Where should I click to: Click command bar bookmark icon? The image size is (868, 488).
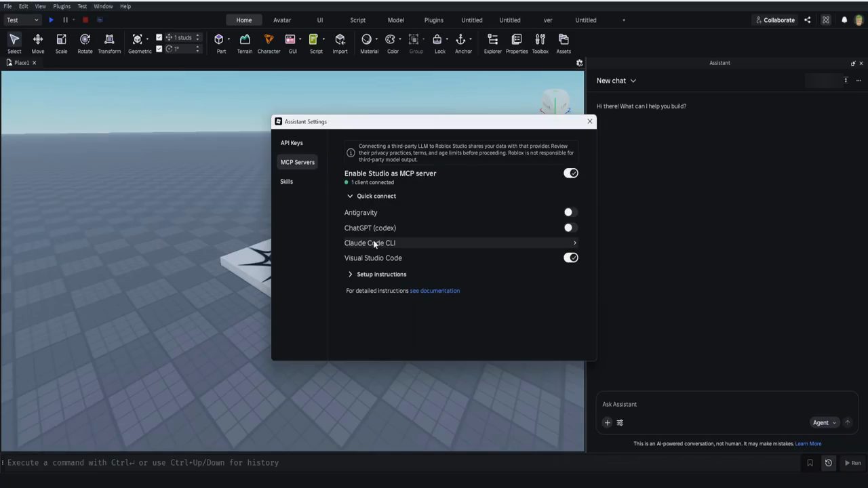tap(810, 463)
